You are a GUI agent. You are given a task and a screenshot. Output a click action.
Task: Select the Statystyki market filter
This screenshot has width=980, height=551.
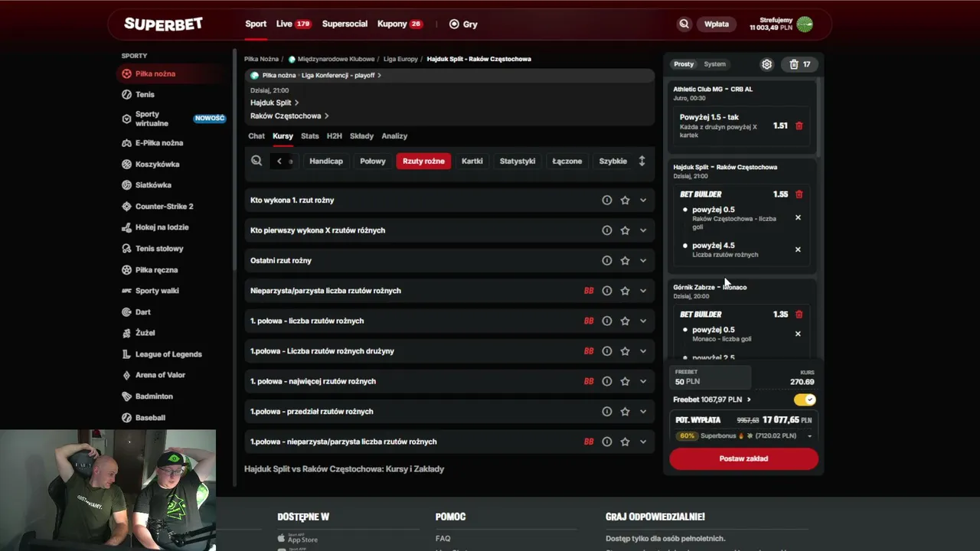pyautogui.click(x=518, y=161)
